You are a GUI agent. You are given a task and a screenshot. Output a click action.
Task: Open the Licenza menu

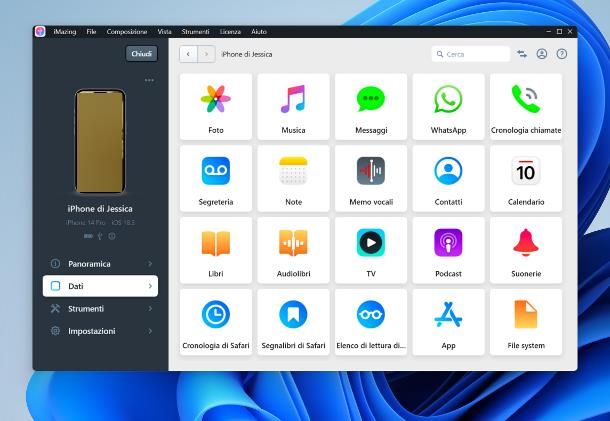click(x=230, y=32)
